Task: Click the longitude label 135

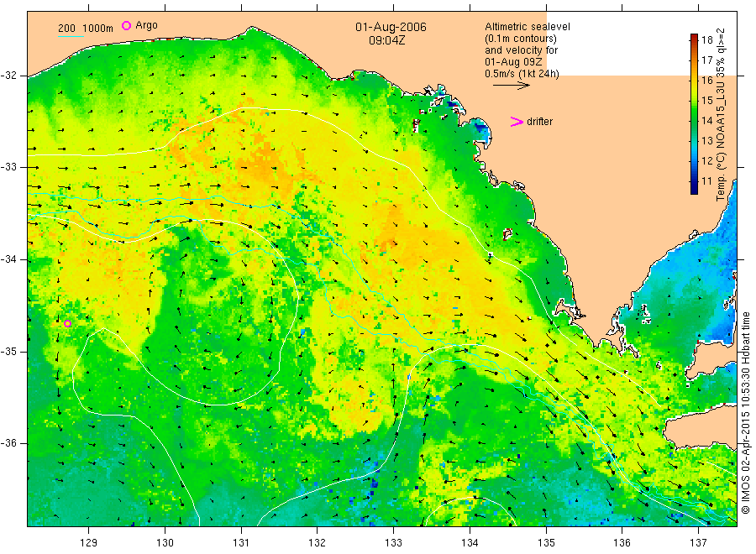Action: click(546, 543)
